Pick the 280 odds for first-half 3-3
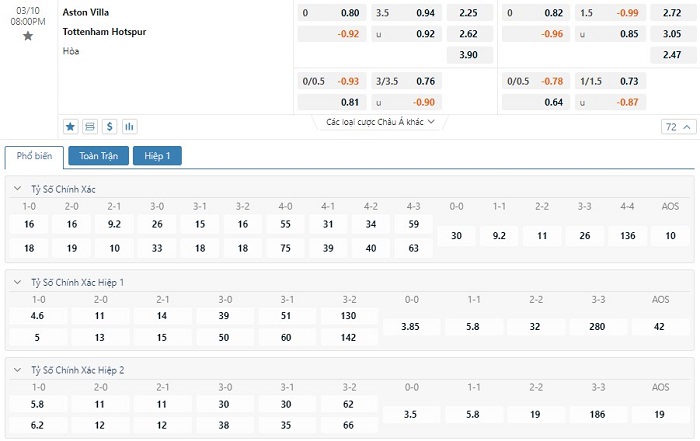The height and width of the screenshot is (441, 700). pos(598,327)
